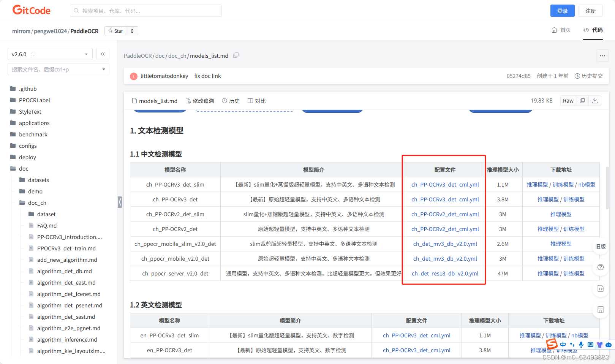The width and height of the screenshot is (615, 364).
Task: Open algorithm_det_east.md file
Action: point(66,283)
